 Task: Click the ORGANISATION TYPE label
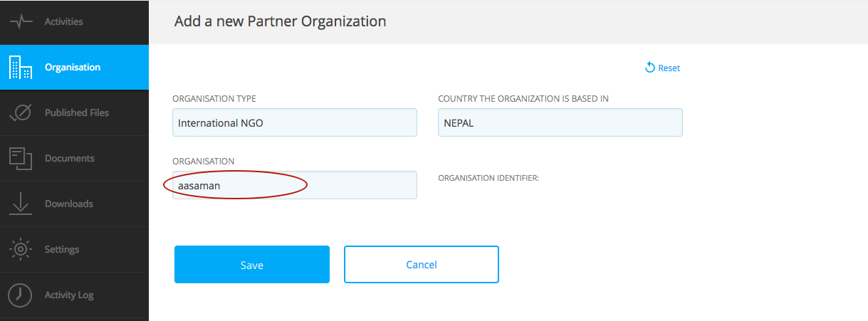214,99
